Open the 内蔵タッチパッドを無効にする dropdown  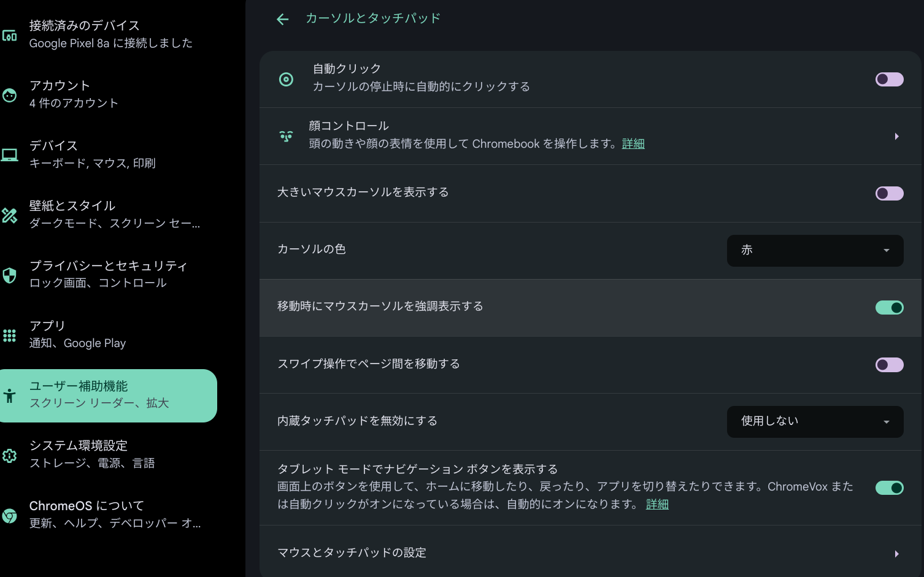(815, 421)
